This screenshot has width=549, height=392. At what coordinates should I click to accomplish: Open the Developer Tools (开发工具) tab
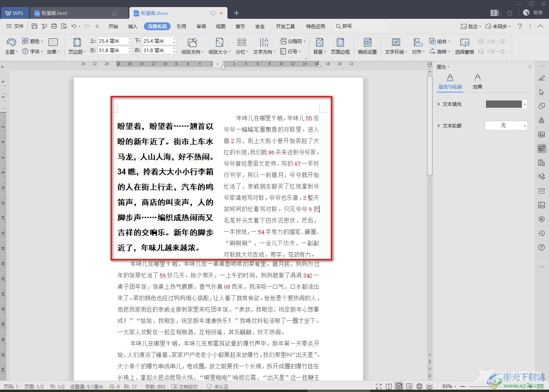pos(285,26)
